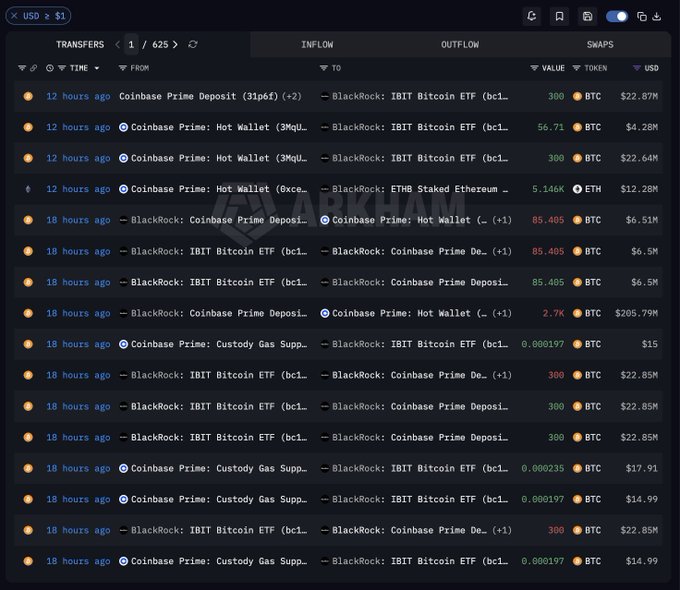
Task: Click the $12.28M USD value
Action: 639,189
